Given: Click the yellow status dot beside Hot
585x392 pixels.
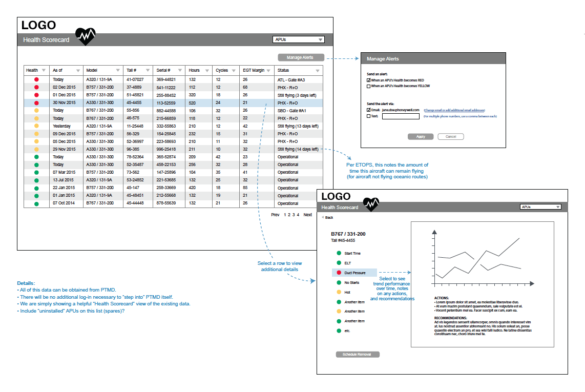Looking at the screenshot, I should click(x=339, y=292).
